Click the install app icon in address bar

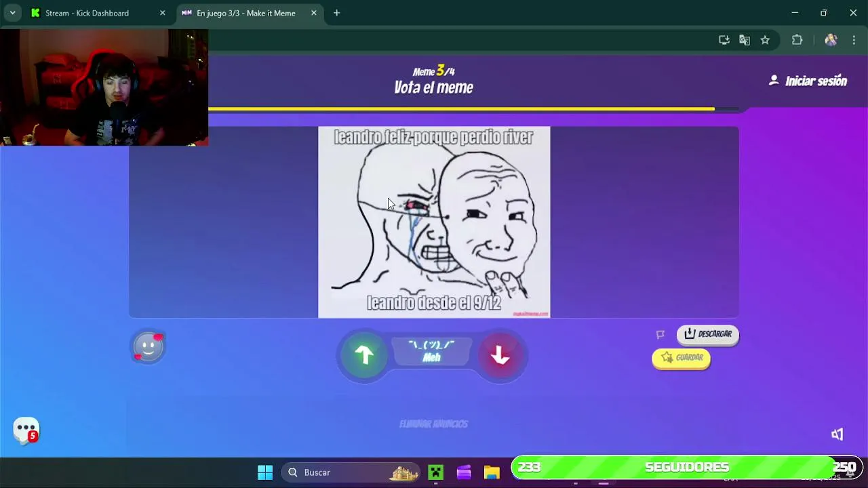point(724,40)
